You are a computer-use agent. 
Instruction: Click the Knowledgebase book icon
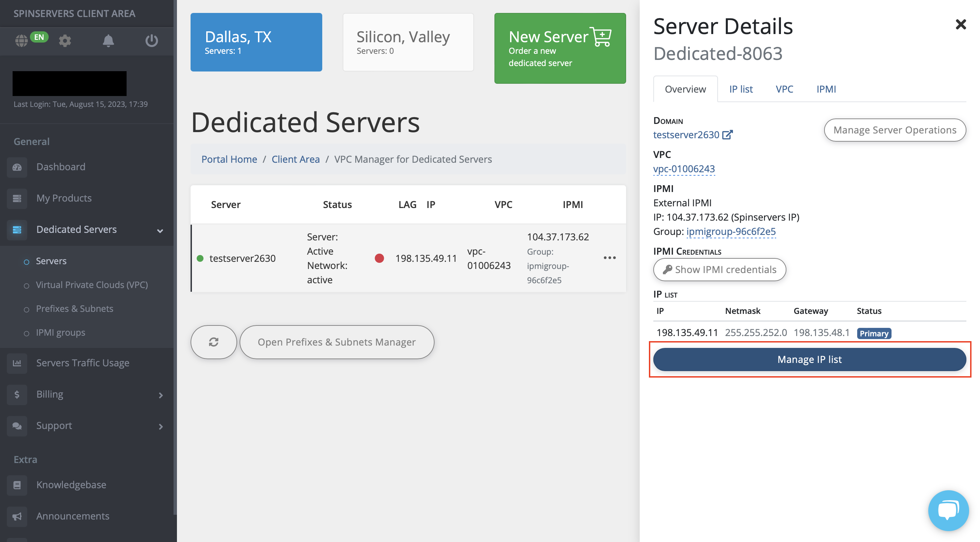click(17, 485)
